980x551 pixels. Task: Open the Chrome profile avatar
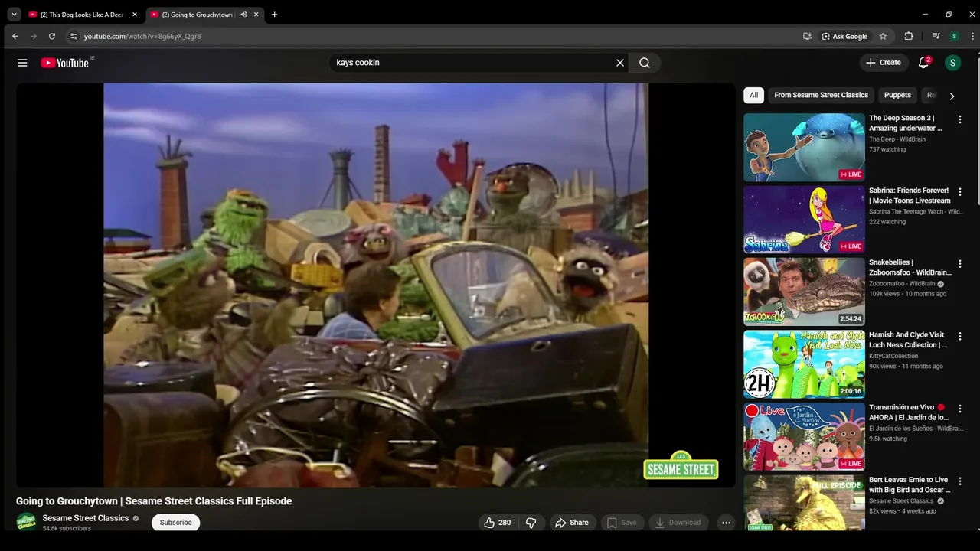pos(955,36)
